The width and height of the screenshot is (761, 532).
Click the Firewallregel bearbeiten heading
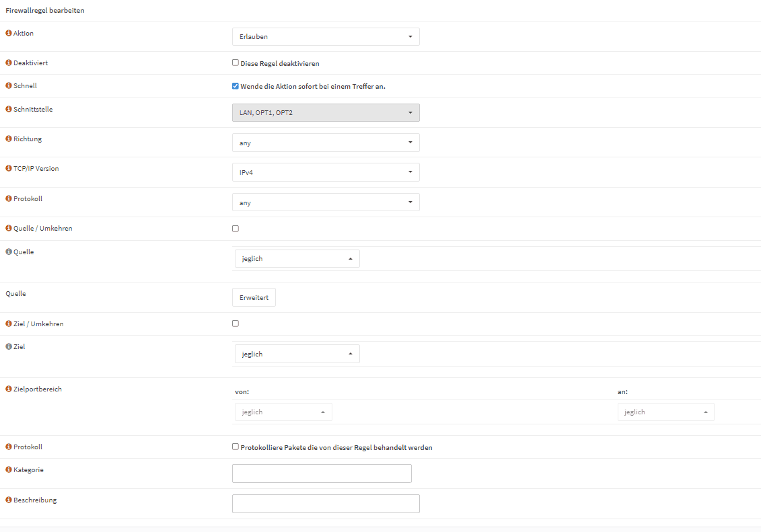pyautogui.click(x=44, y=10)
